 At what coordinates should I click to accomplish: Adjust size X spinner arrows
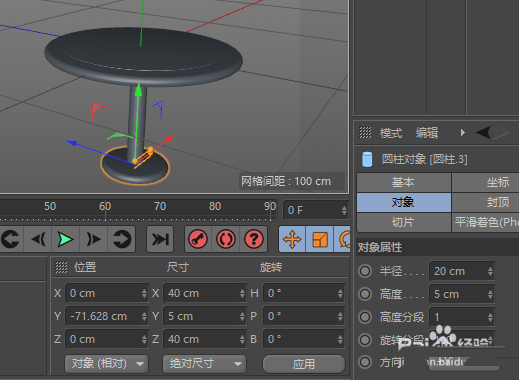click(242, 293)
